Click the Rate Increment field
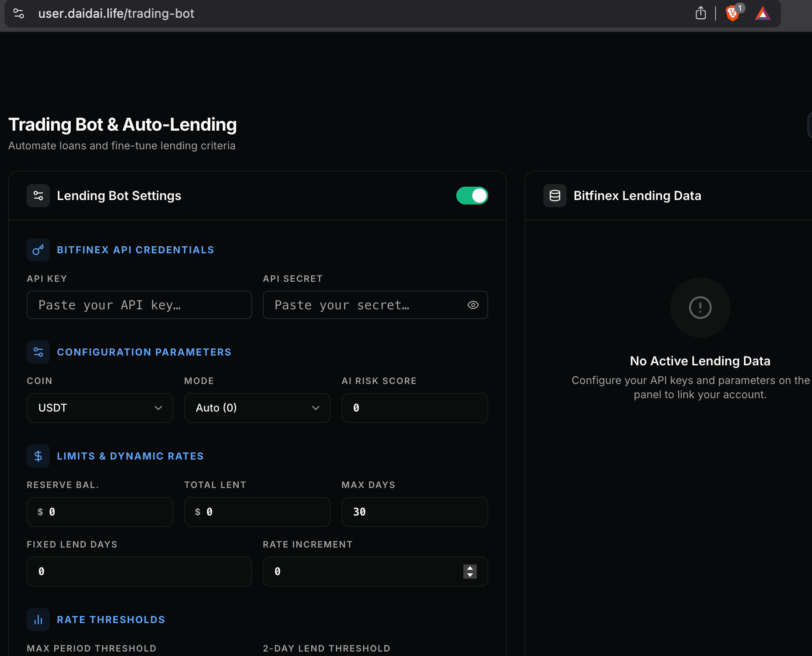This screenshot has height=656, width=812. pyautogui.click(x=375, y=572)
